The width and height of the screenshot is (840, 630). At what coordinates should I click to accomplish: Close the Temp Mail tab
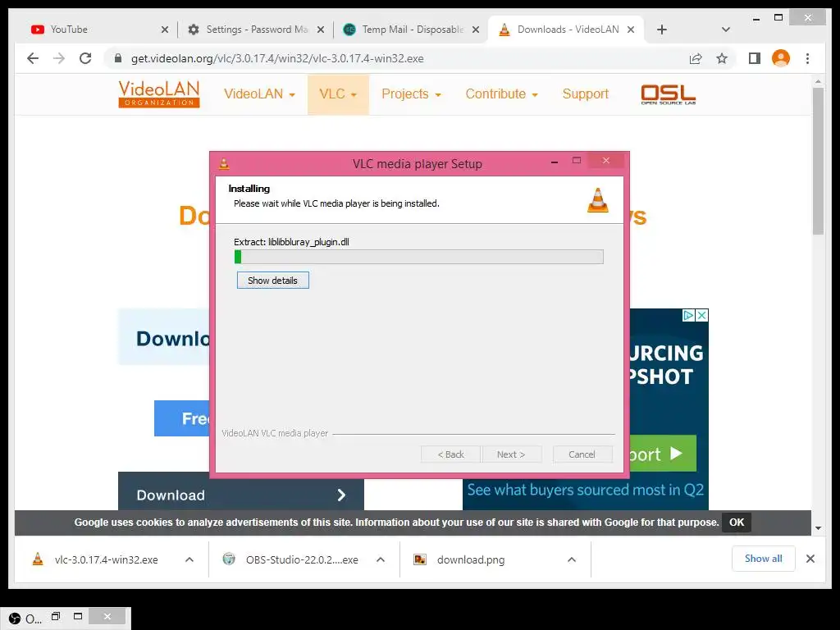coord(475,30)
